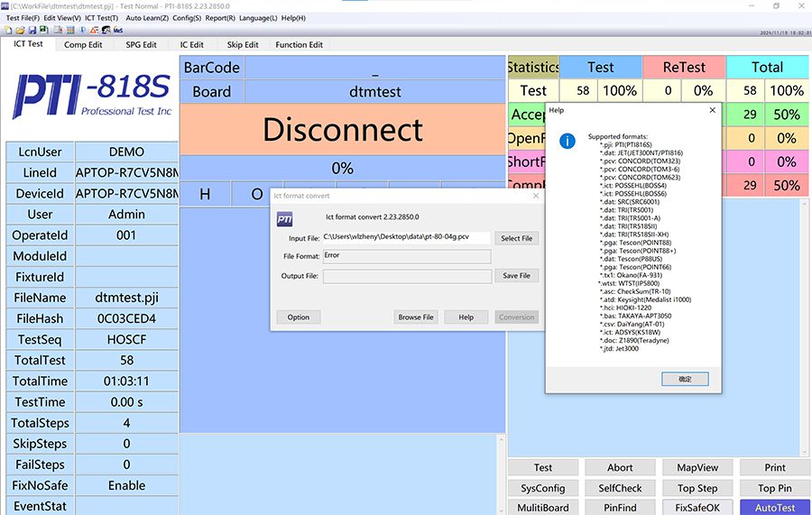Switch to the SPG Edit tab

point(142,45)
